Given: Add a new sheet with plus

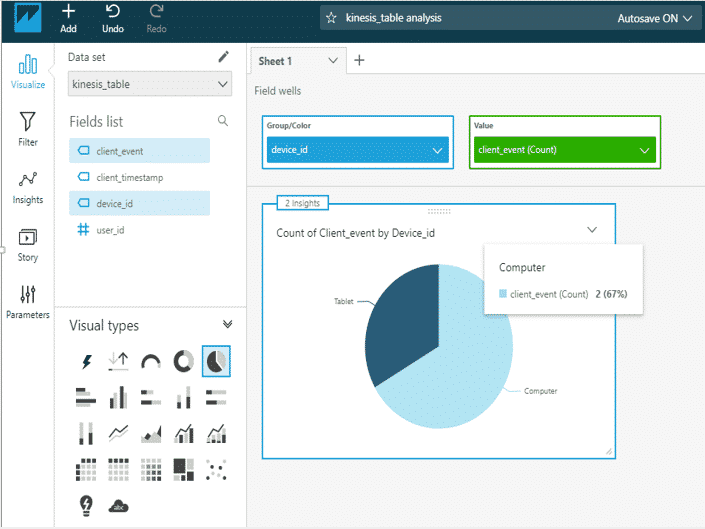Looking at the screenshot, I should point(359,60).
